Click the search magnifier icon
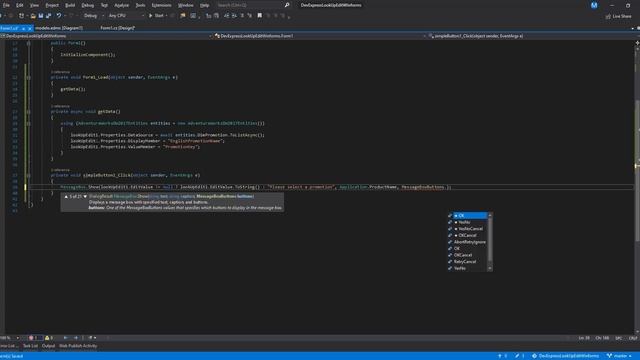The image size is (640, 360). point(287,5)
